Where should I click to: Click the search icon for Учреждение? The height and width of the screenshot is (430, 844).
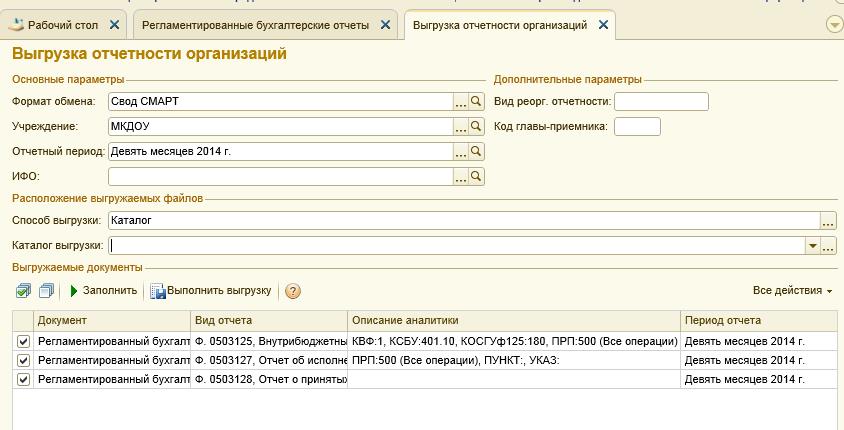point(476,126)
